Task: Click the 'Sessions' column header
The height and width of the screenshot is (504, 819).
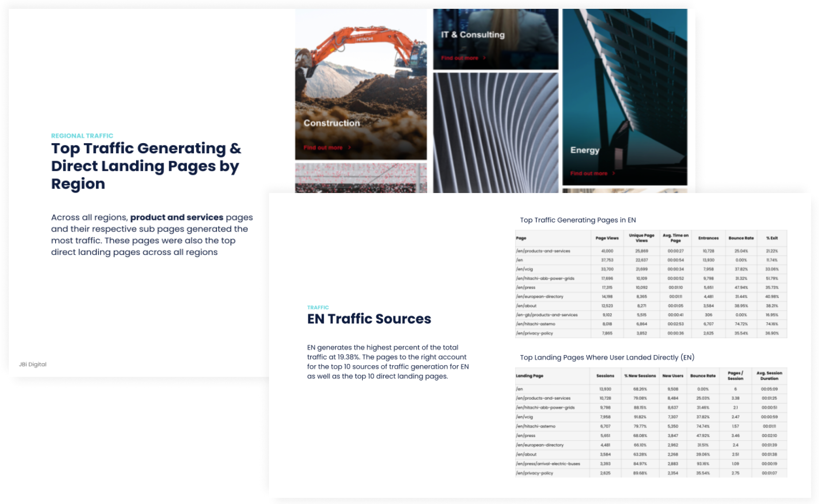Action: (605, 376)
